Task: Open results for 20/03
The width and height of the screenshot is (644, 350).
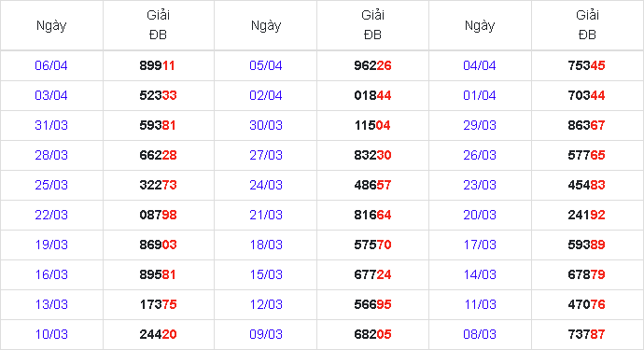Action: 480,215
